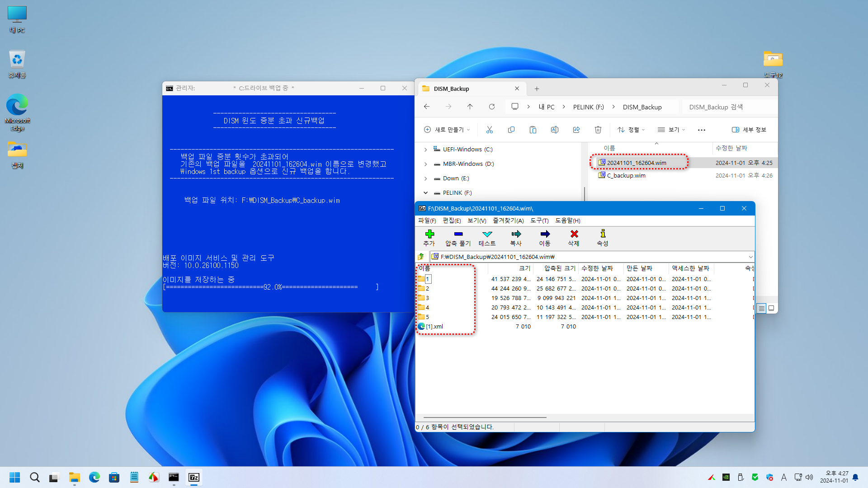Sort 7-Zip list by 압축된 크기 column
The width and height of the screenshot is (868, 488).
coord(556,268)
